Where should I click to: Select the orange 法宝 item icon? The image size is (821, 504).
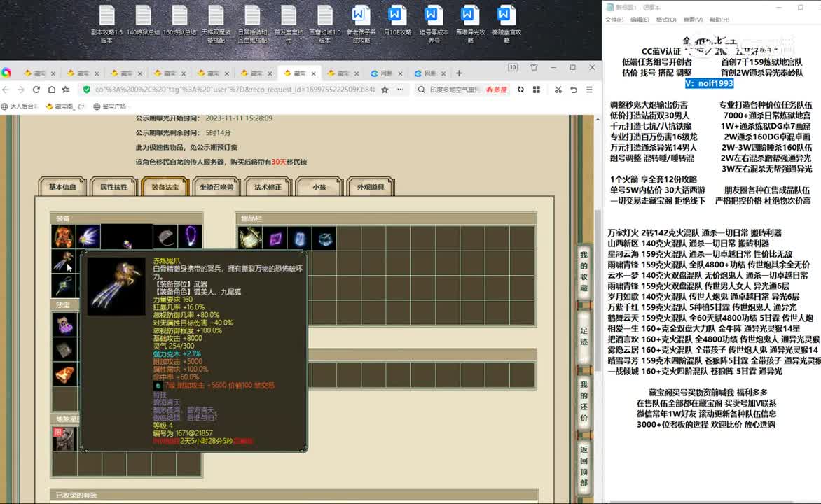[x=64, y=374]
